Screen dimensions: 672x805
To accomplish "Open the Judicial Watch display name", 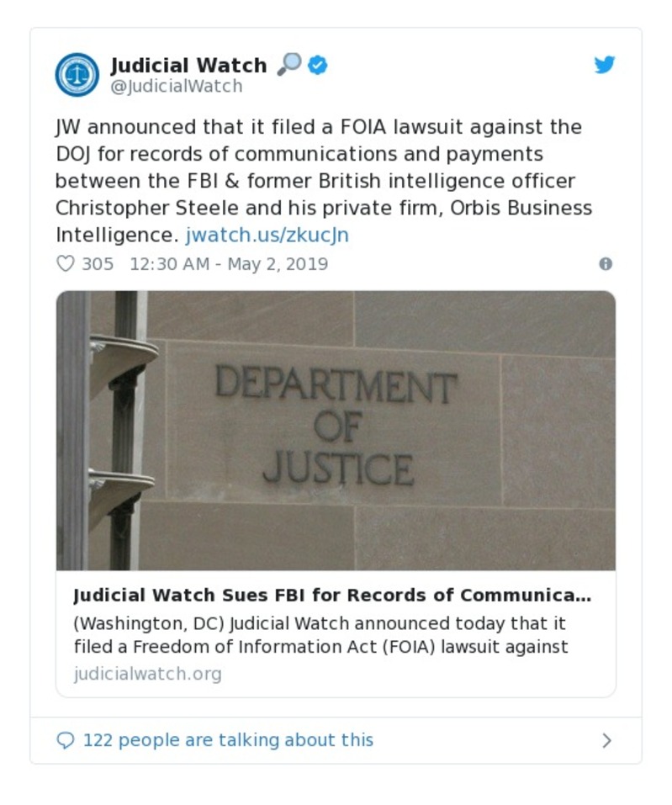I will point(188,65).
